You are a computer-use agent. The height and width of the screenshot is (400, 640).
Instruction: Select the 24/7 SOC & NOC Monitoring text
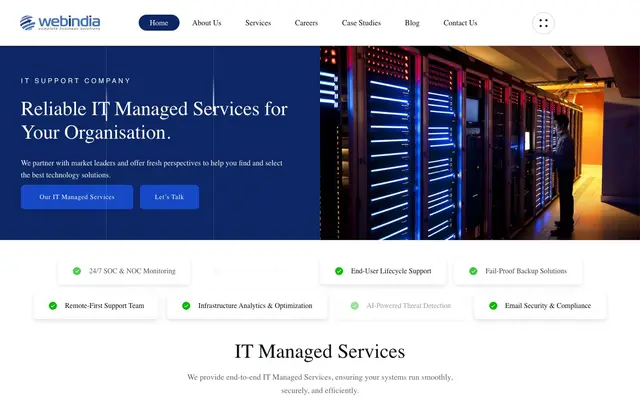132,271
